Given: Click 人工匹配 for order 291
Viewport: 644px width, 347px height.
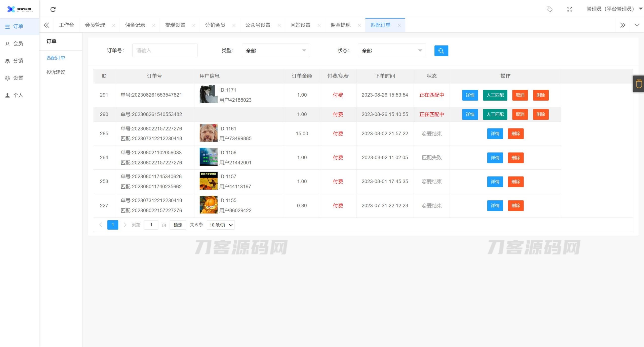Looking at the screenshot, I should [495, 95].
